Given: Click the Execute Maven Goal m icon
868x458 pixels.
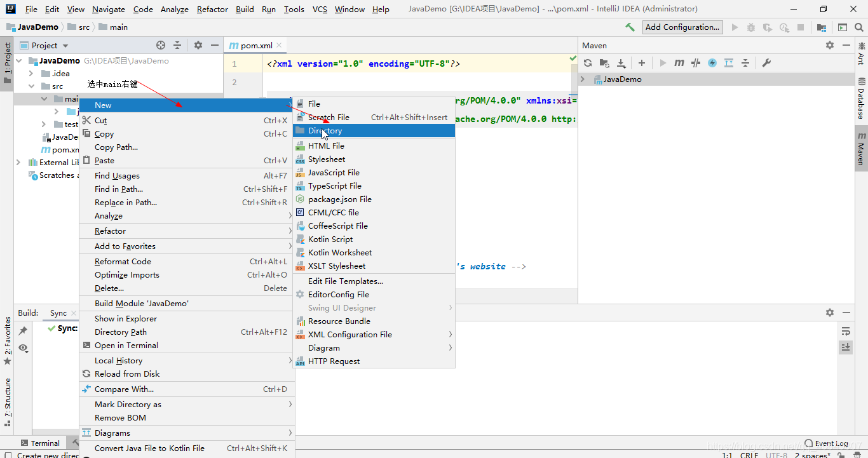Looking at the screenshot, I should (x=679, y=63).
